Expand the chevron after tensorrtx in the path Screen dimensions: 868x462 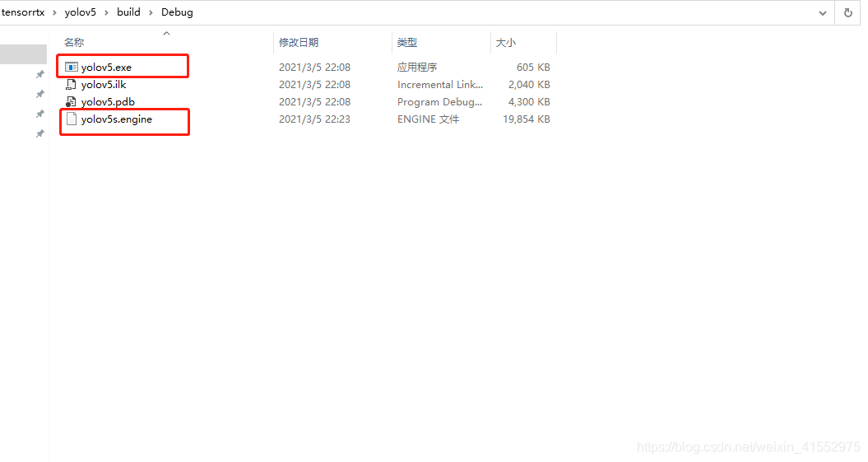54,12
